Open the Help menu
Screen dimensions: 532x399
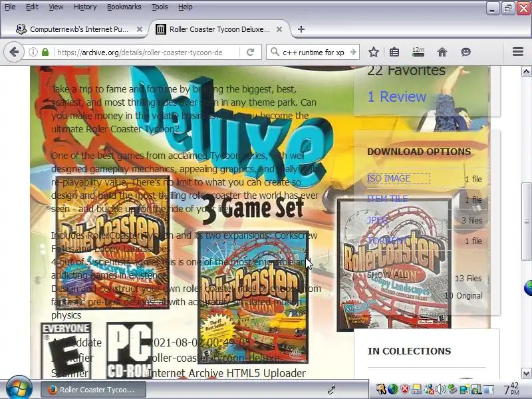click(x=186, y=7)
